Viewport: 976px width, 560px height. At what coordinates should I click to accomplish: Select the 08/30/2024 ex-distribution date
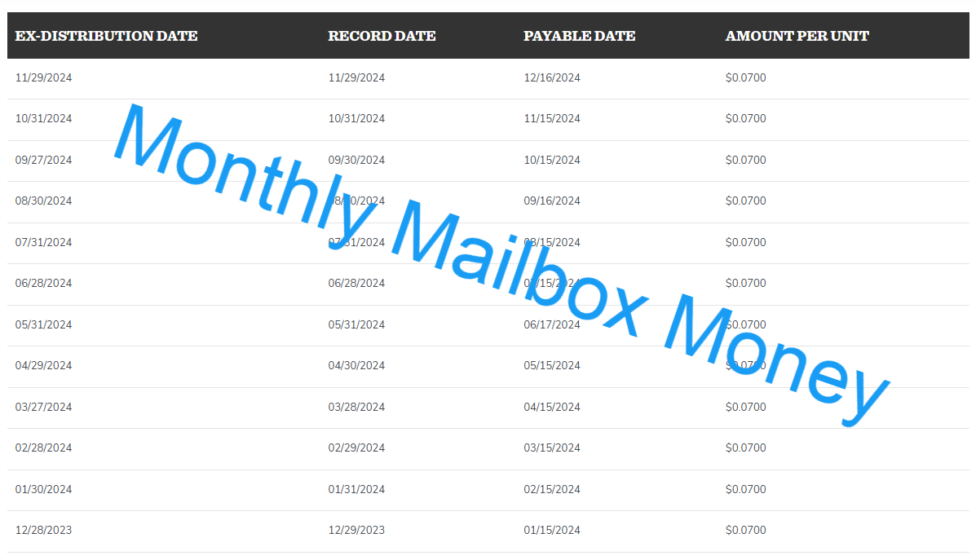coord(43,201)
